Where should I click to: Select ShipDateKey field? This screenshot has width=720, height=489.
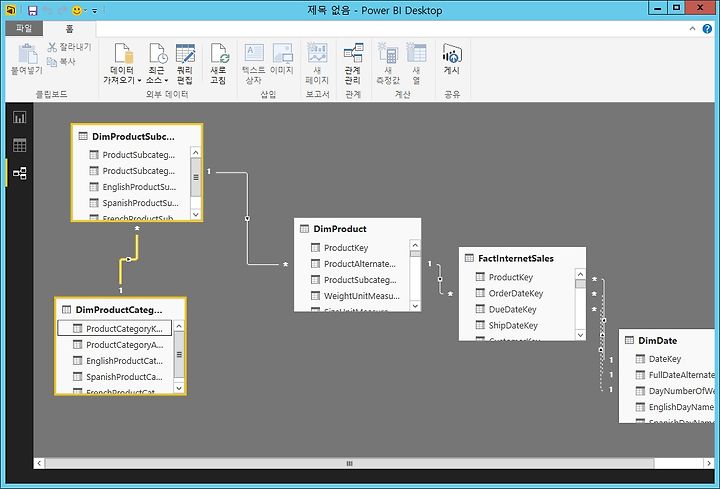click(x=506, y=326)
